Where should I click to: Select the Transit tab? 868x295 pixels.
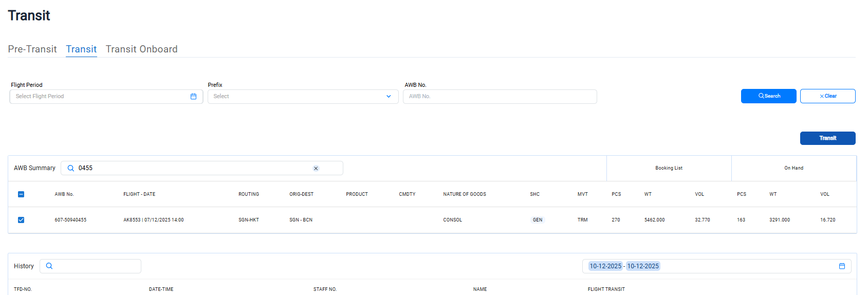pyautogui.click(x=81, y=49)
